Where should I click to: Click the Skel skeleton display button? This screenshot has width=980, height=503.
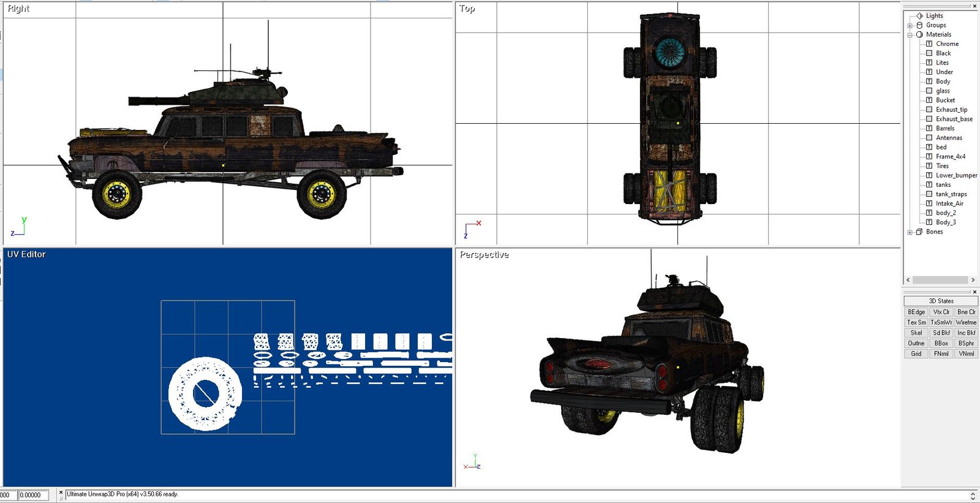tap(916, 333)
